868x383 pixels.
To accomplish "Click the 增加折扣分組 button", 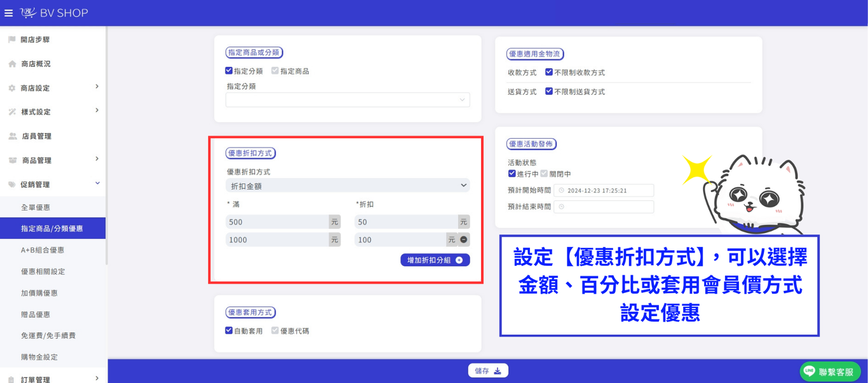I will [435, 260].
